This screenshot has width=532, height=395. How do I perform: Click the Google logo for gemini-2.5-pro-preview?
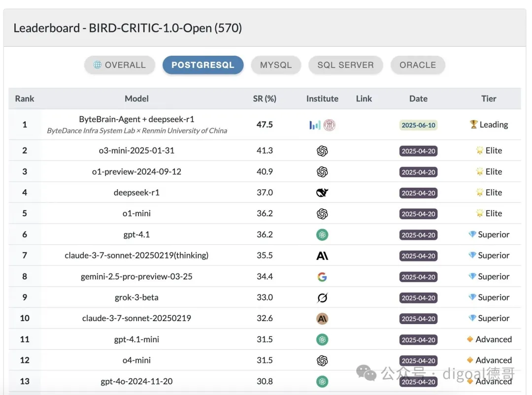(322, 277)
